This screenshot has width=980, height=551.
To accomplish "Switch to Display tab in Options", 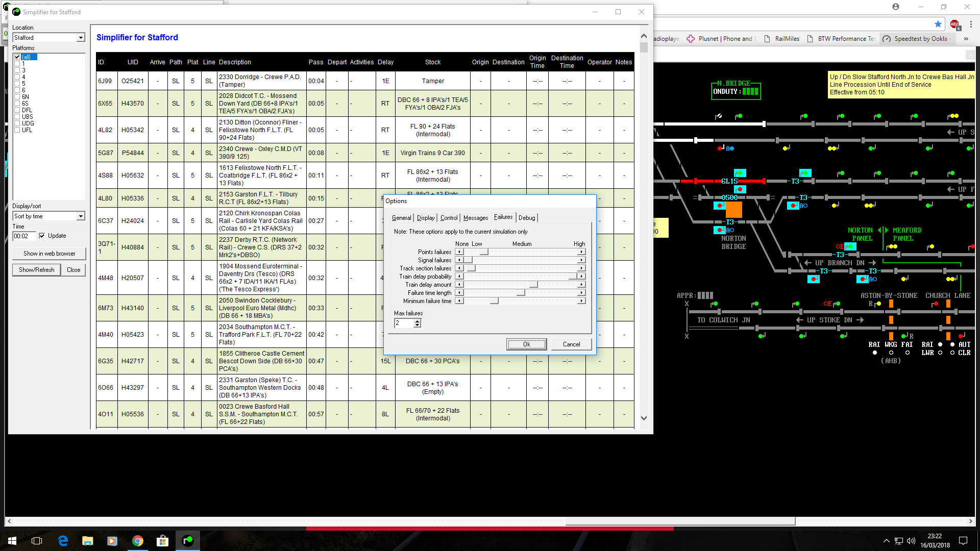I will coord(426,218).
